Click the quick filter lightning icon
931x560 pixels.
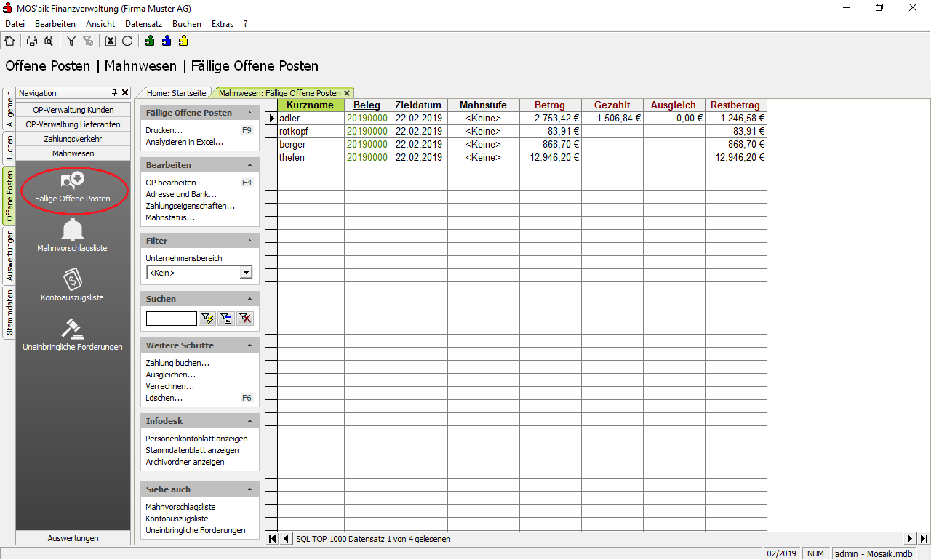207,318
